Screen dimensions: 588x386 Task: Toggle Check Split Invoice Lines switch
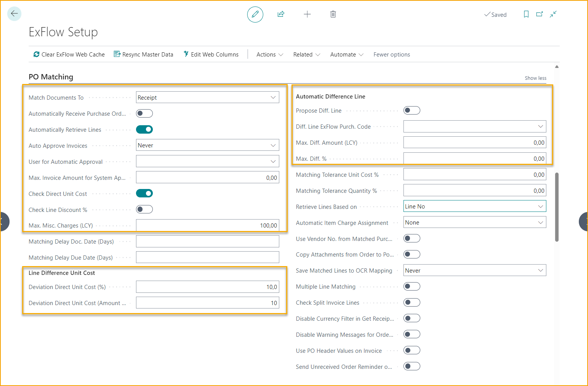tap(412, 302)
